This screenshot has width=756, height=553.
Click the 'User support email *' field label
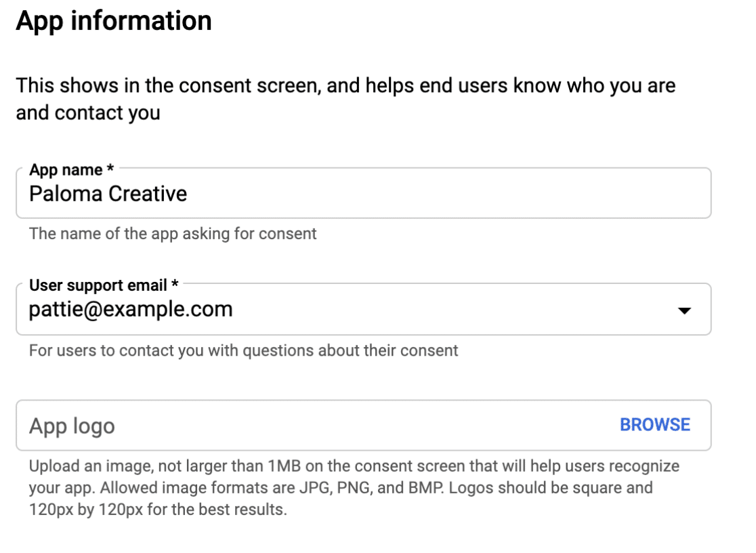[104, 285]
